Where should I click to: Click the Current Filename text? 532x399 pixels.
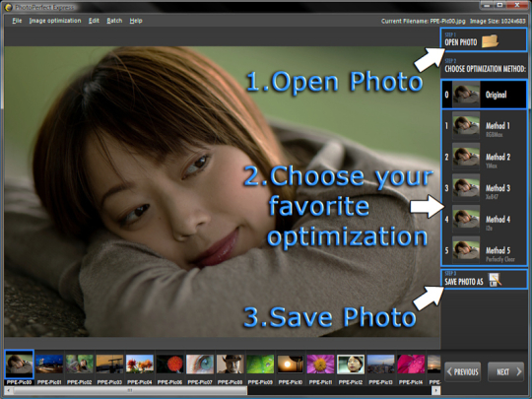[x=423, y=21]
